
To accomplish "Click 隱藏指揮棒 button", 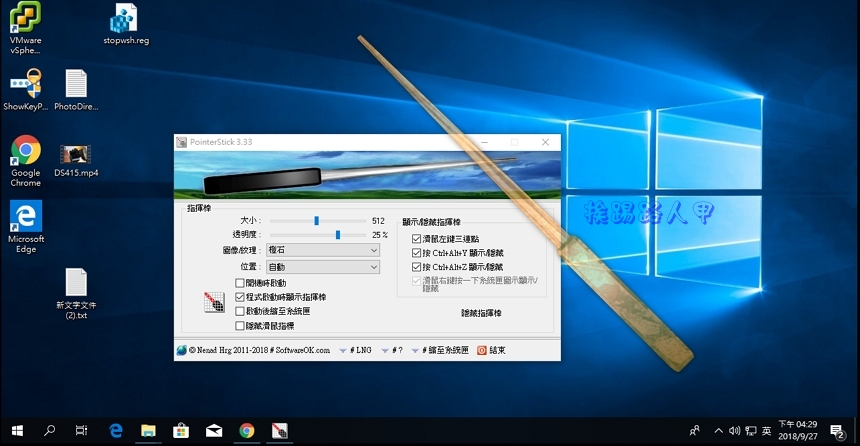I will pyautogui.click(x=481, y=313).
